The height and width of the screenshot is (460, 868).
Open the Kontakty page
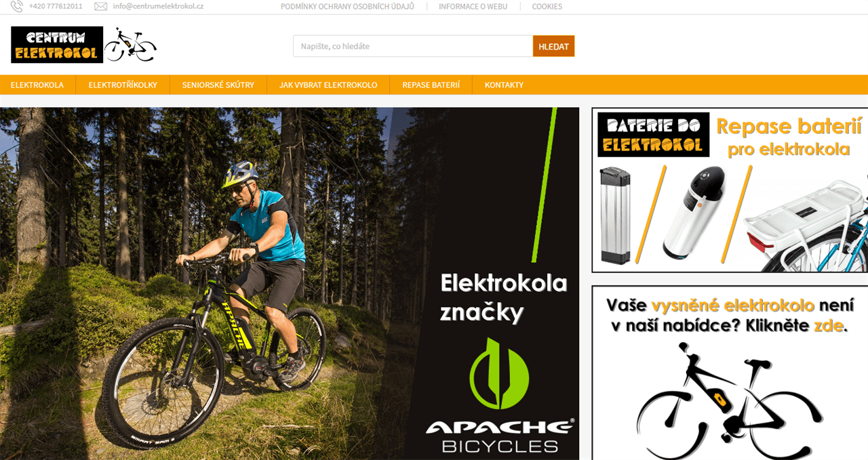coord(504,85)
